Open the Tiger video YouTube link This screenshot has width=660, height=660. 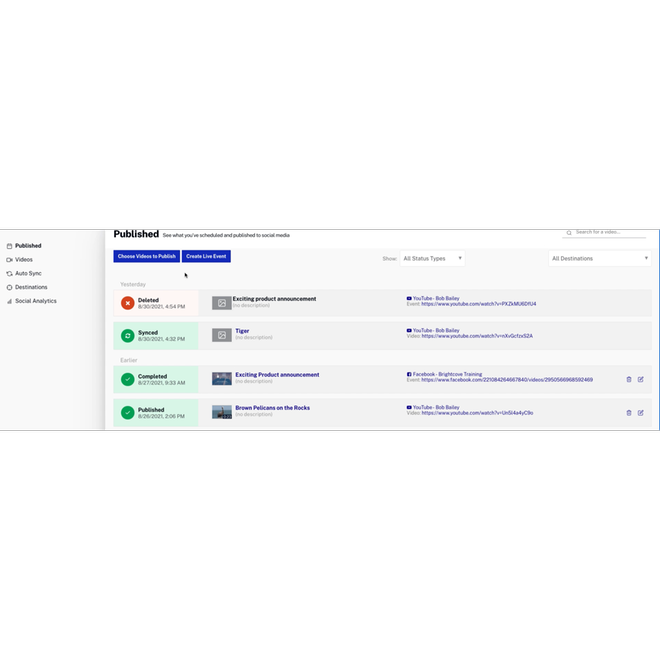pyautogui.click(x=477, y=336)
